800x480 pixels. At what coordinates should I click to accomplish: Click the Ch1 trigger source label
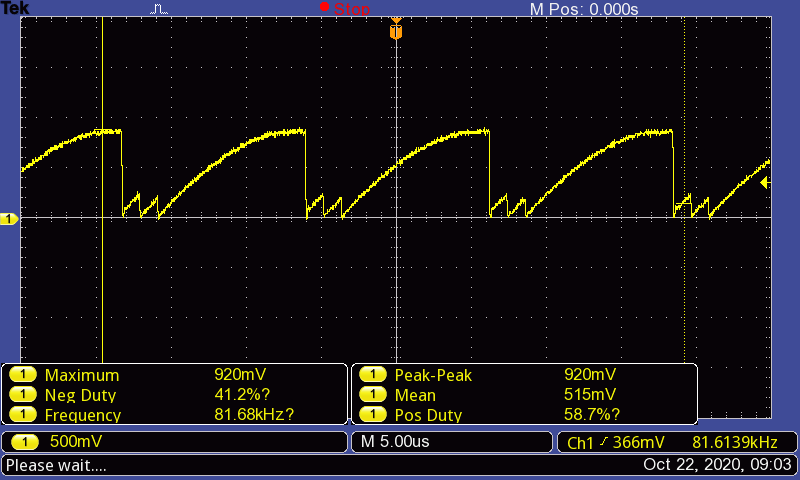[580, 443]
